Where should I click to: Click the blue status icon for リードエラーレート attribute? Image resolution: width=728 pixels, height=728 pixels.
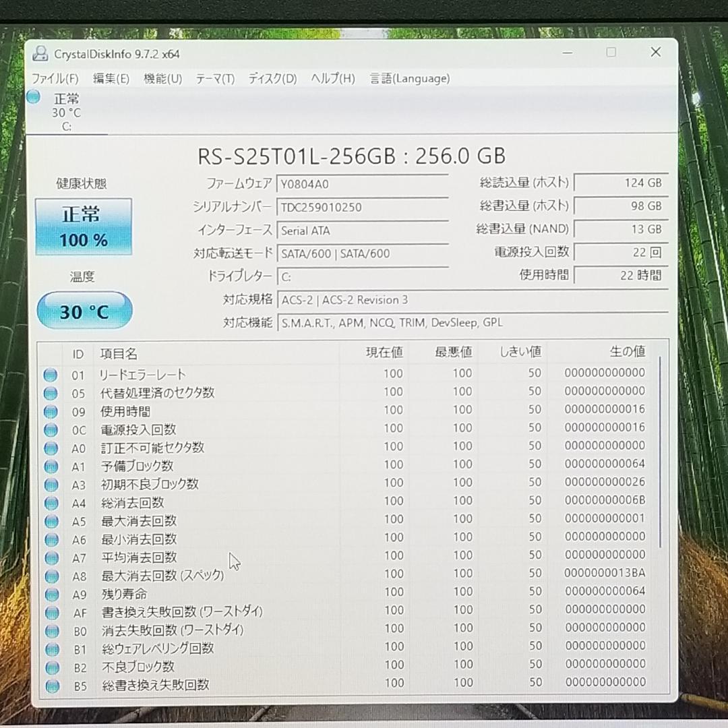pyautogui.click(x=51, y=375)
